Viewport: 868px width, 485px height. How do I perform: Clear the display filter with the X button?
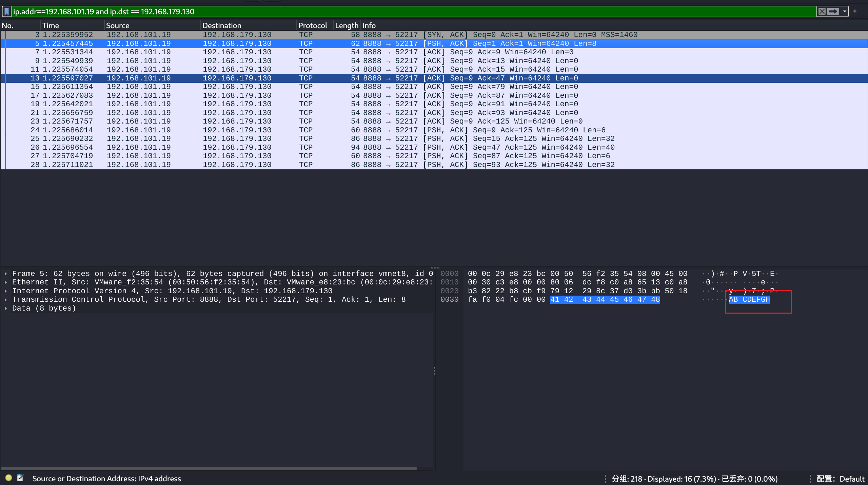coord(822,12)
